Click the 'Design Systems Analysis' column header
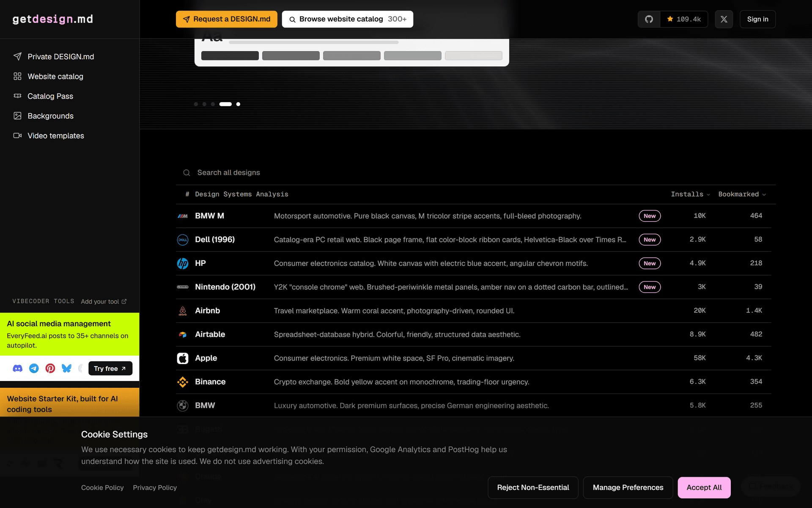The height and width of the screenshot is (508, 812). (241, 194)
